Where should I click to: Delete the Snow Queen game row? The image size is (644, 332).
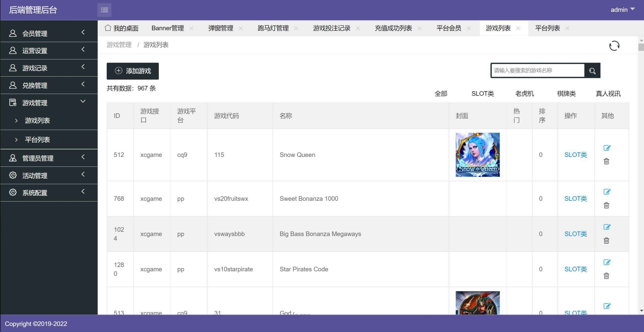(x=606, y=161)
